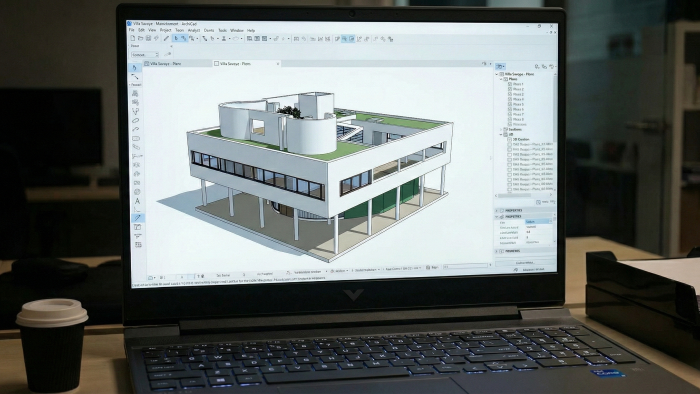This screenshot has height=394, width=700.
Task: Click the leftmost icon of Navigator's top-right trio
Action: pos(537,66)
